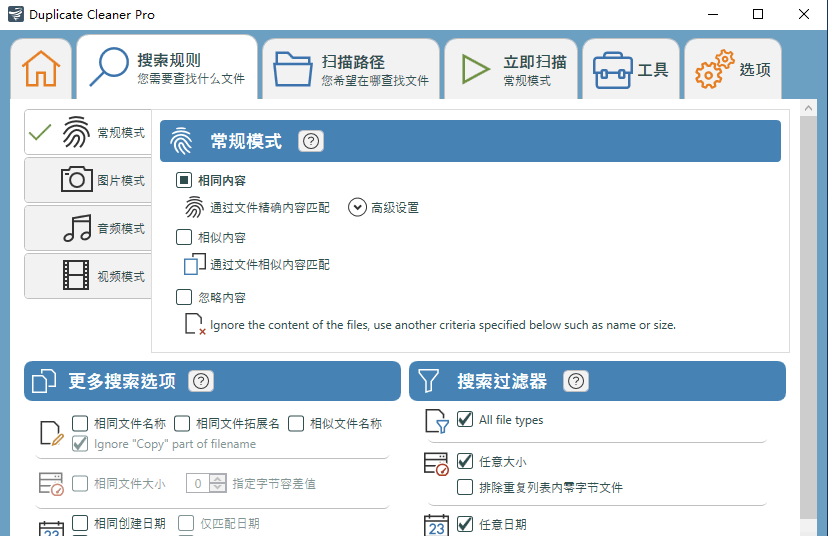Toggle Ignore "Copy" part of filename
Image resolution: width=828 pixels, height=536 pixels.
tap(80, 444)
